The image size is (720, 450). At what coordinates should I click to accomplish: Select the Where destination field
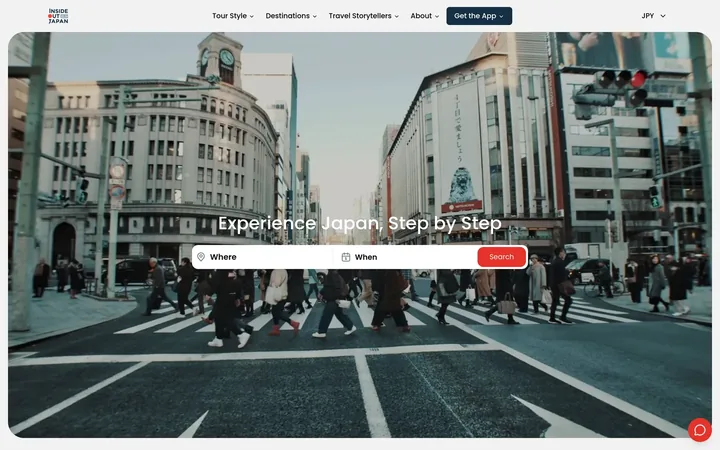264,257
